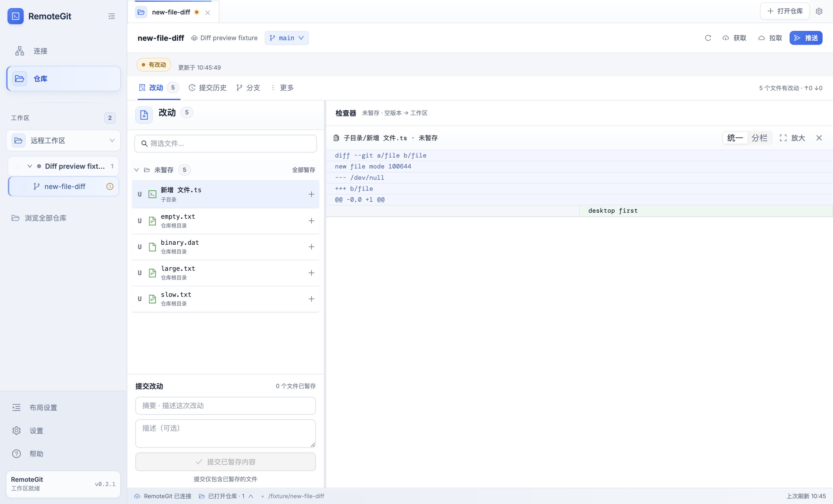Click the 改动 panel file-plus icon
The height and width of the screenshot is (504, 833).
[144, 115]
